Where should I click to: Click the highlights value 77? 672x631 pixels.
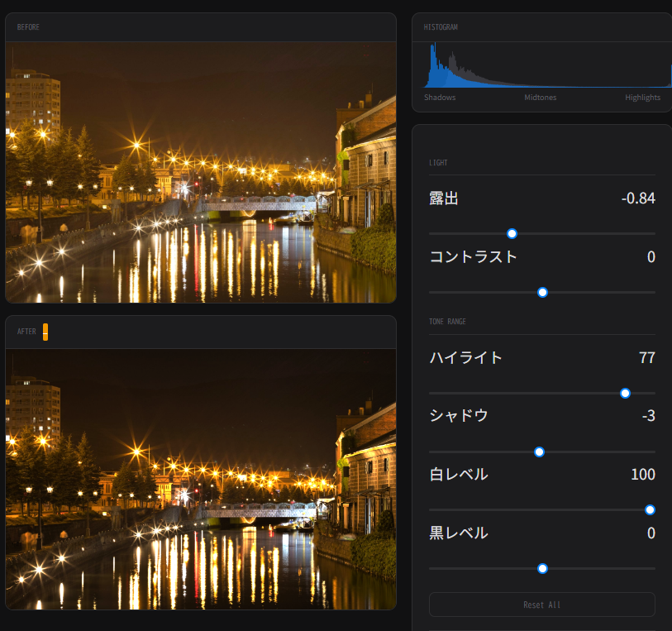click(x=646, y=358)
